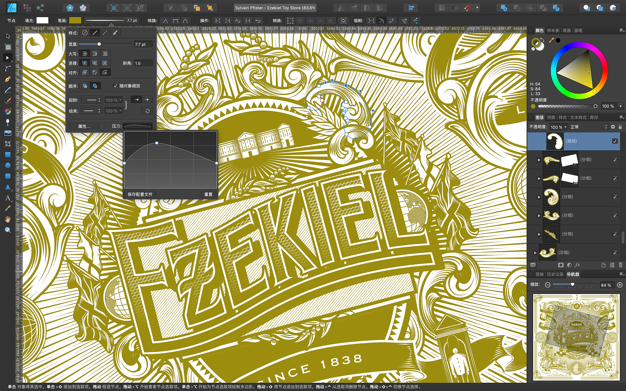
Task: Open the Swatches tab beside Color
Action: tap(553, 30)
